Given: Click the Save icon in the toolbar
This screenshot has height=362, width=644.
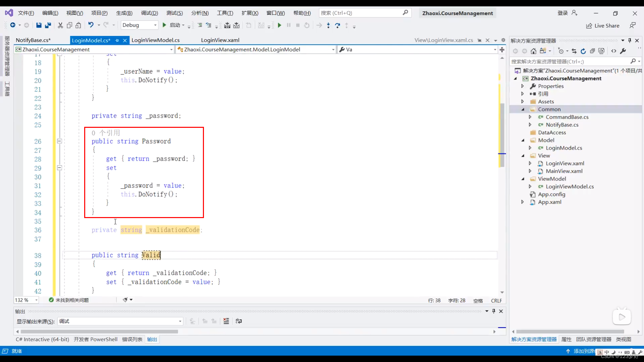Looking at the screenshot, I should click(39, 25).
